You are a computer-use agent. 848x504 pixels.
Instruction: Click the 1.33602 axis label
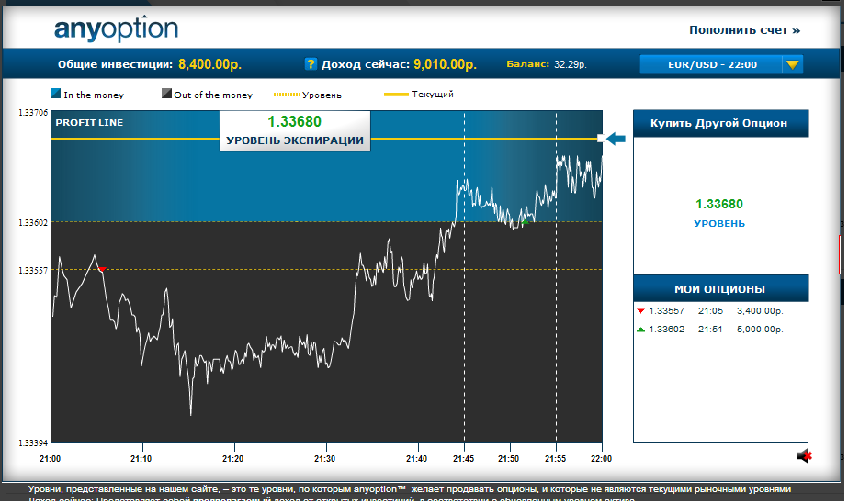(33, 222)
